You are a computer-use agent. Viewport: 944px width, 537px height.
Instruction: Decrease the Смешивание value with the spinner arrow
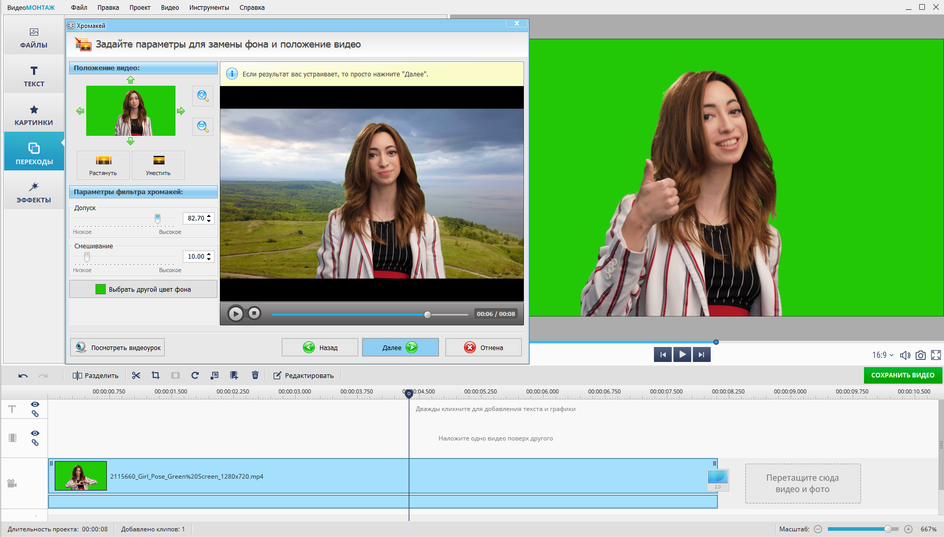pyautogui.click(x=209, y=259)
